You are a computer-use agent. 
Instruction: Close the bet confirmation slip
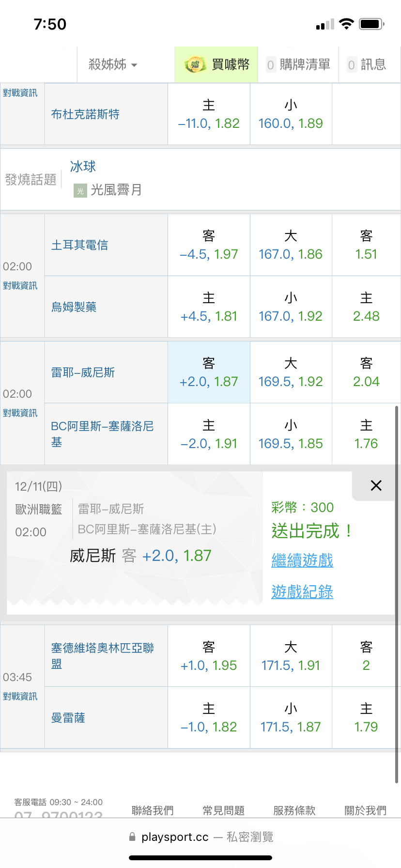376,485
